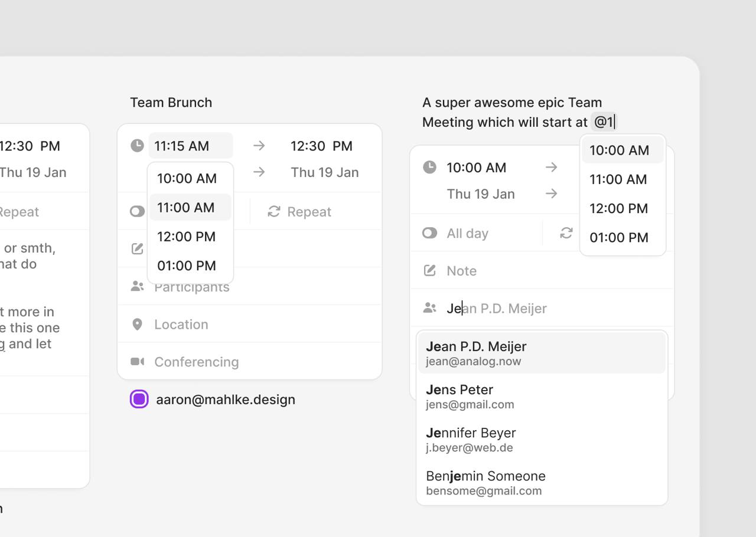756x537 pixels.
Task: Click the purple calendar color swatch
Action: (x=139, y=400)
